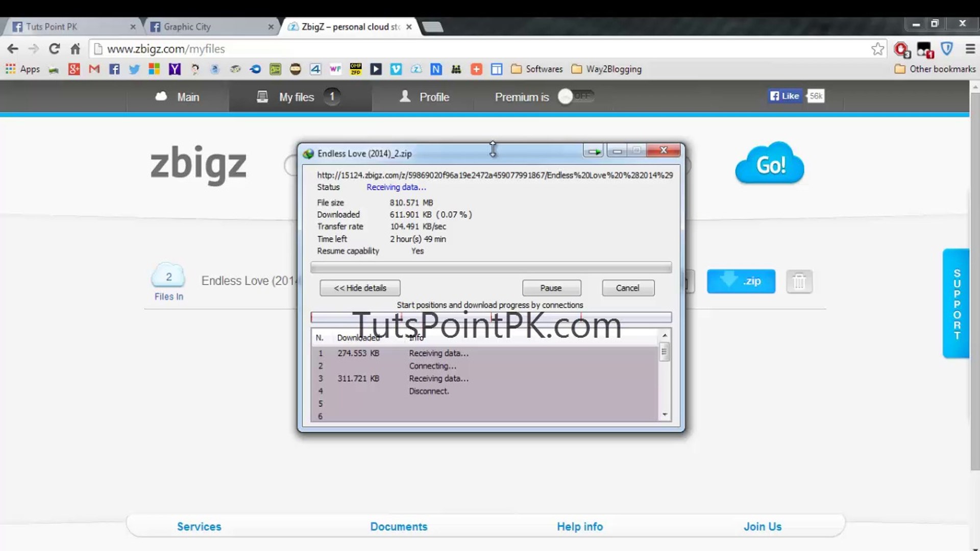Click the Facebook Like button
This screenshot has height=551, width=980.
pos(785,96)
